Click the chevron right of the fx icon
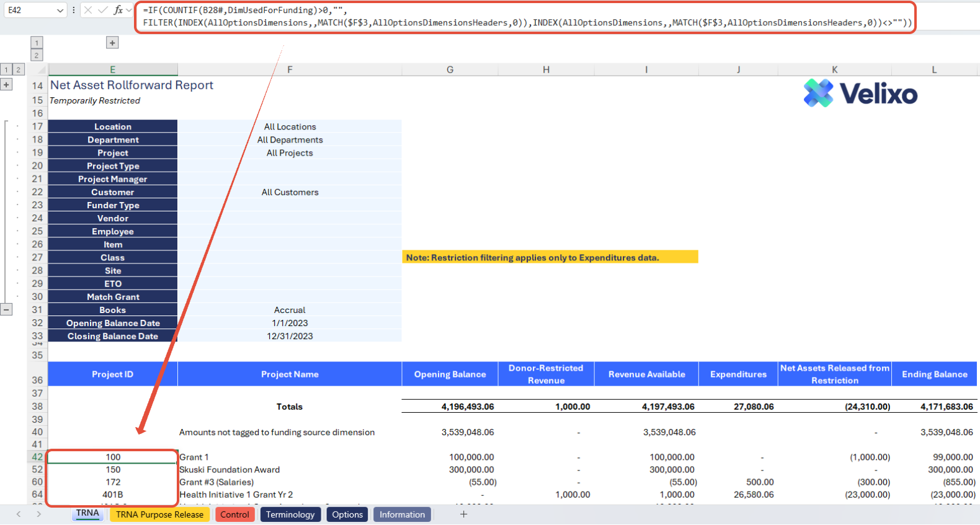980x525 pixels. (129, 10)
